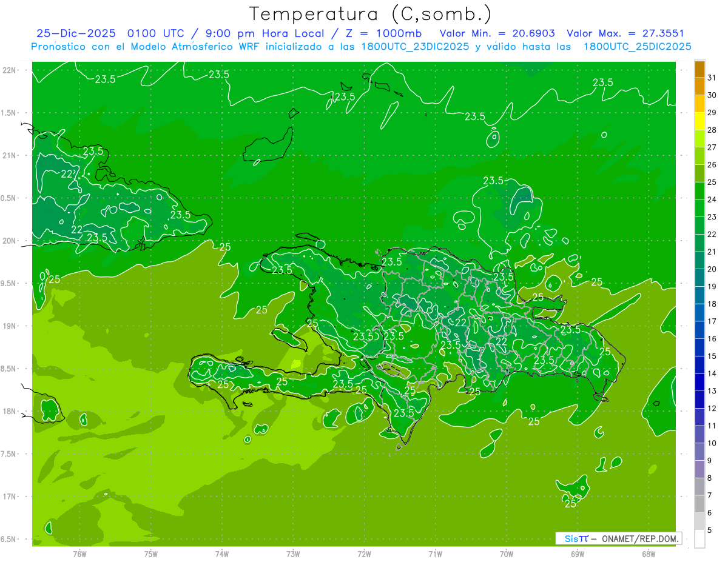Screen dimensions: 728x562
Task: Click the 'Temperatura (C,somb.)' map title
Action: [x=371, y=14]
